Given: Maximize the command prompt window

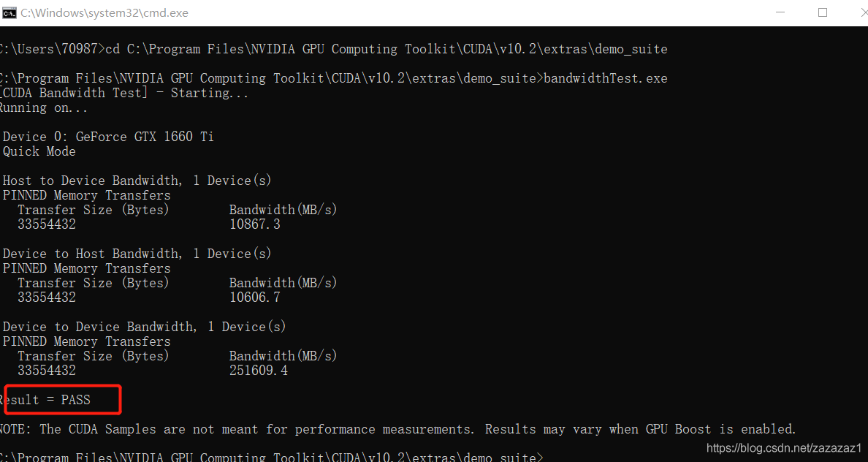Looking at the screenshot, I should (x=823, y=12).
